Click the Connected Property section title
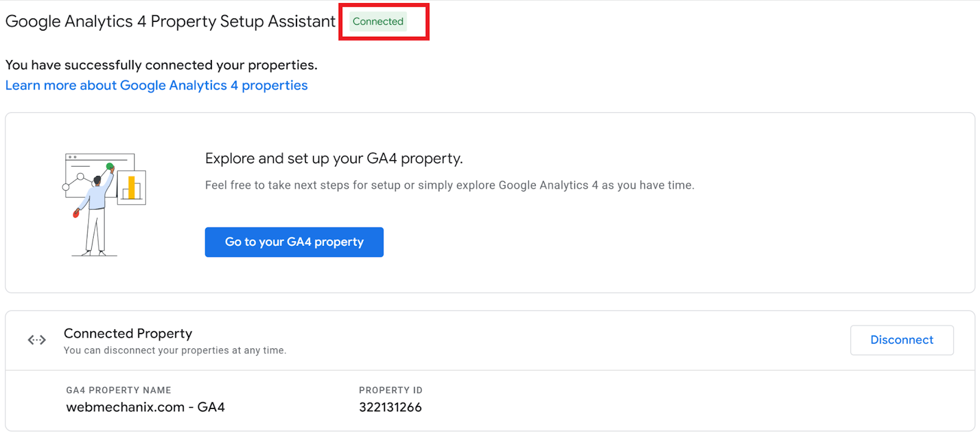This screenshot has height=447, width=980. tap(127, 333)
